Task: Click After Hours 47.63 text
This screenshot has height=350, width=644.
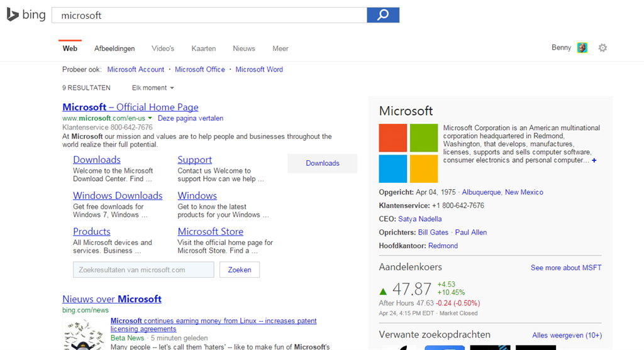Action: 406,304
